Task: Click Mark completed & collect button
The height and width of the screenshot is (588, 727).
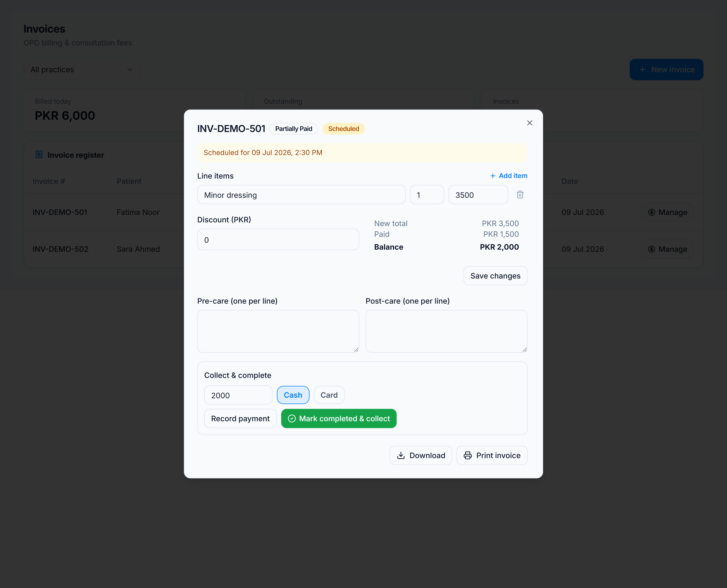Action: click(x=339, y=419)
